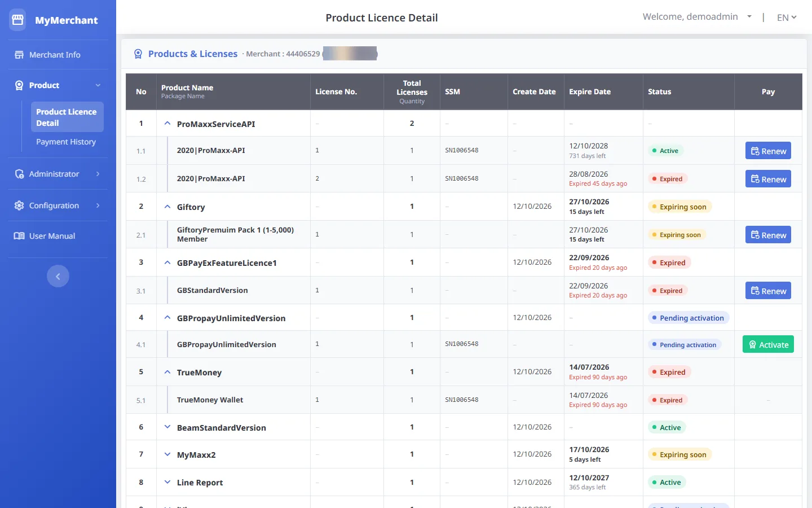
Task: Expand the MyMaxx2 product row
Action: pyautogui.click(x=167, y=454)
